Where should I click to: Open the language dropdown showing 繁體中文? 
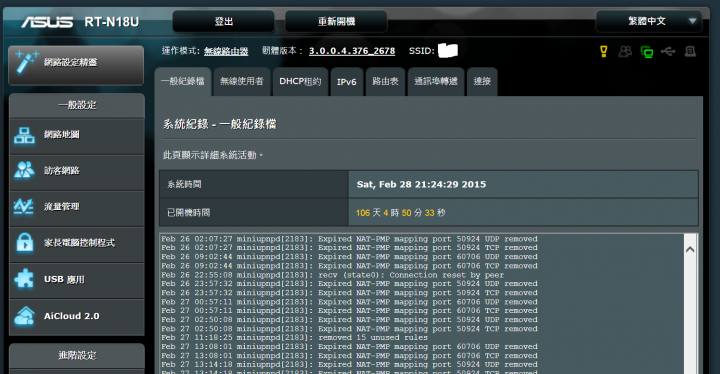tap(648, 21)
